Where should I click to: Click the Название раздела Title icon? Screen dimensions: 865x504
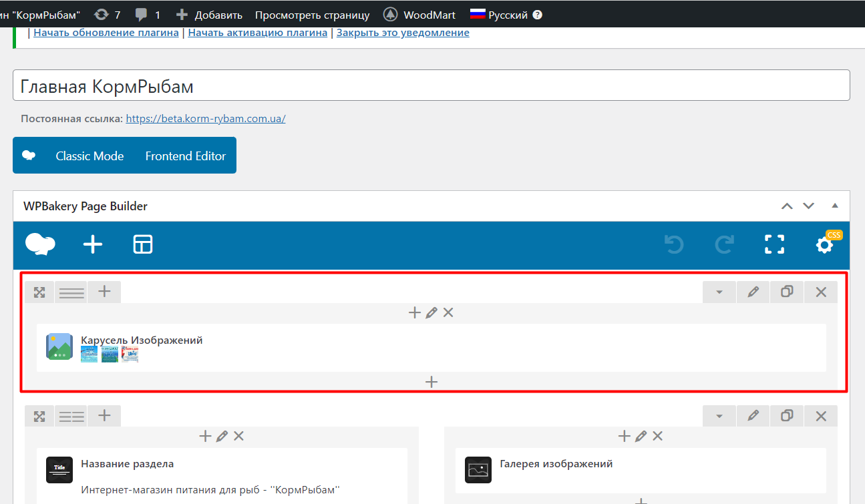[x=59, y=470]
